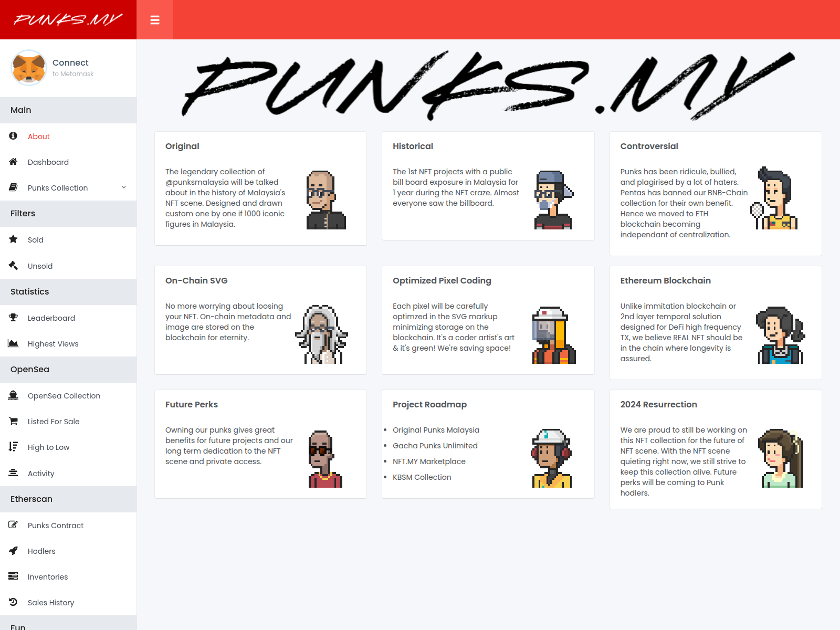Viewport: 840px width, 630px height.
Task: Click the Sold star icon
Action: [13, 239]
